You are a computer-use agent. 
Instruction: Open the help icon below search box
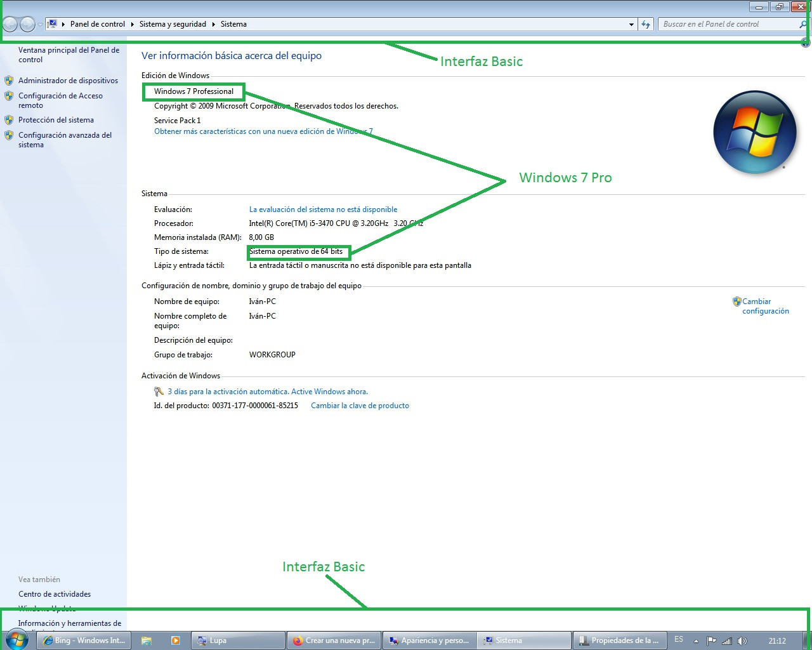pyautogui.click(x=805, y=43)
